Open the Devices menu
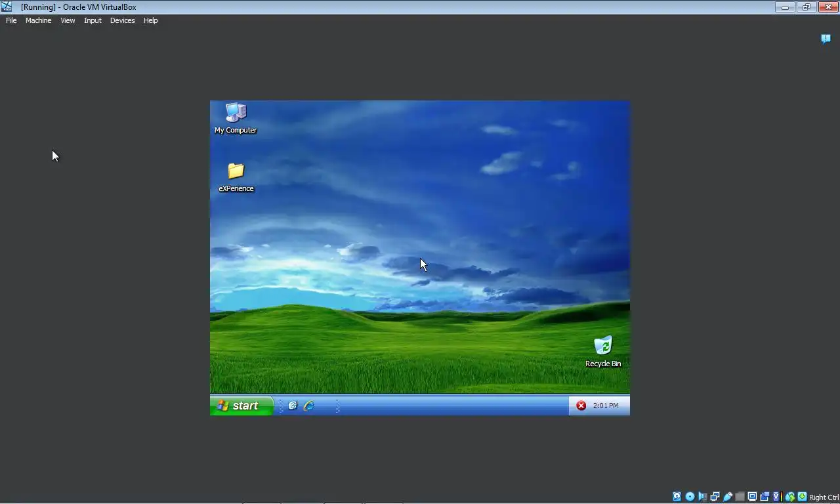Screen dimensions: 840x504 (x=122, y=20)
